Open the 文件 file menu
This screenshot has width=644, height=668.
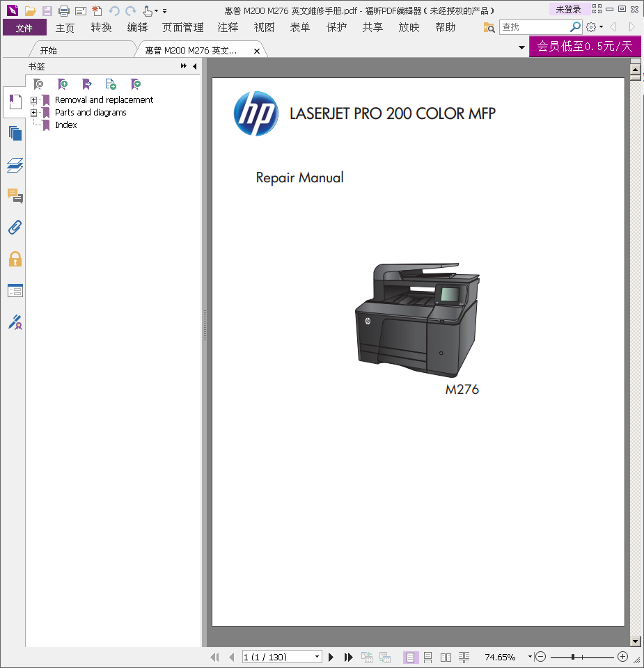[x=24, y=28]
